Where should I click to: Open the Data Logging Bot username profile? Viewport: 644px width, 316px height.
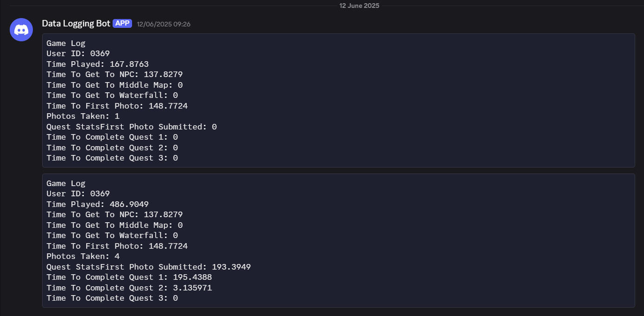(x=76, y=23)
